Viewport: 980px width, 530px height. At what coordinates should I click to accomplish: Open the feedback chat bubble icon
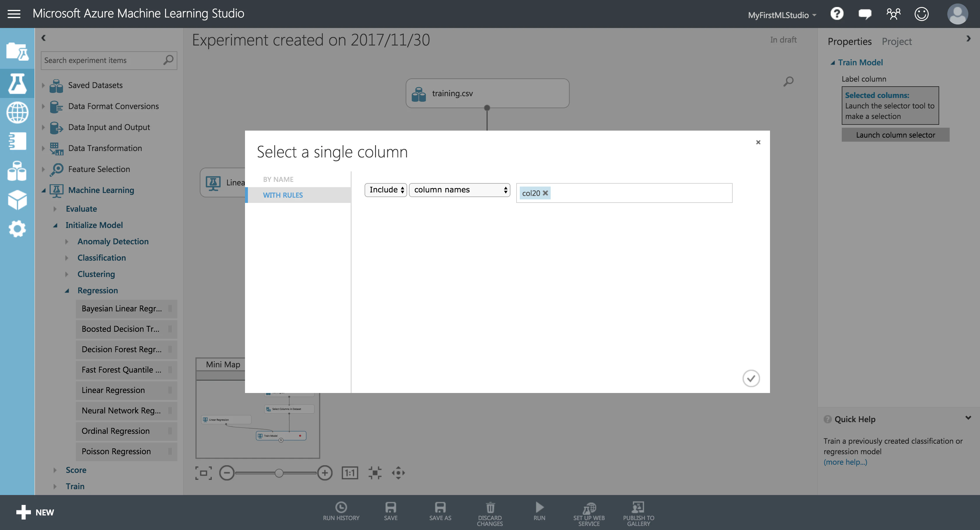pos(865,15)
